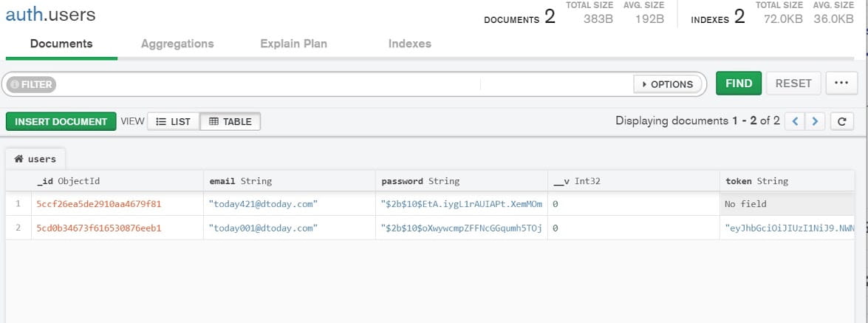Select ObjectId 5ccf26ea5de2910aa4679f81 cell
The width and height of the screenshot is (868, 323).
117,204
